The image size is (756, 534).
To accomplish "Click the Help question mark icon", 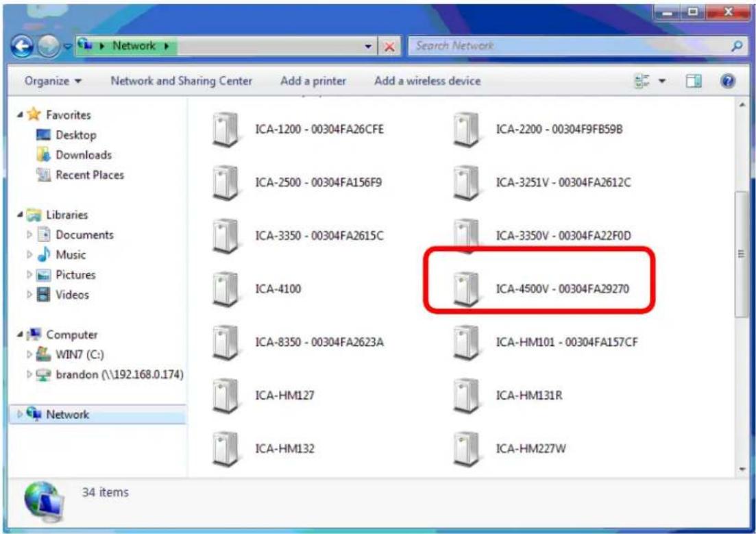I will pos(727,81).
